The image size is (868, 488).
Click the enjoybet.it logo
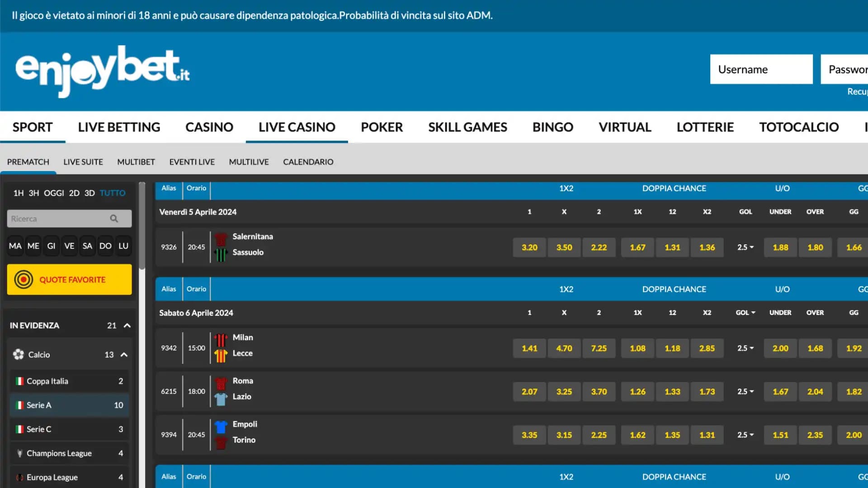102,70
